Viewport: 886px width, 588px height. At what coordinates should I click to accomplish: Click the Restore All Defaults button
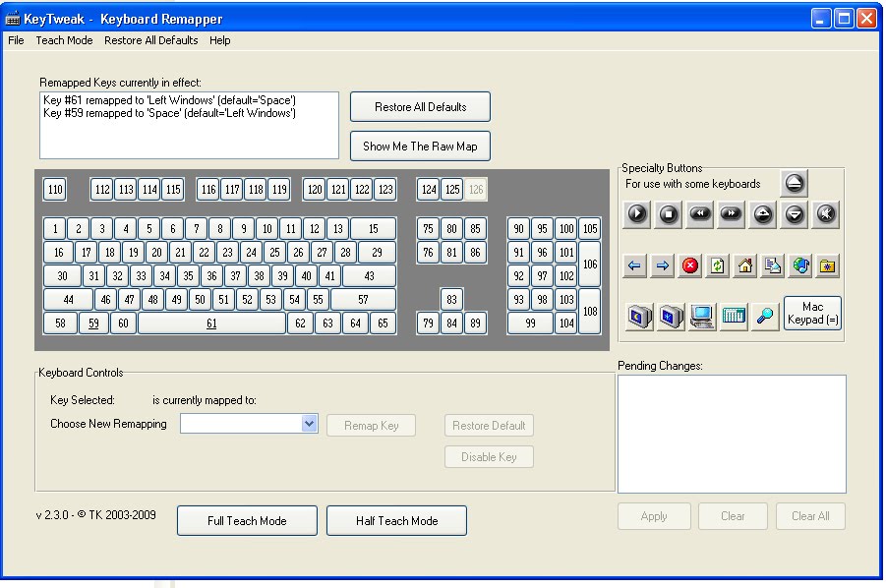(x=421, y=107)
